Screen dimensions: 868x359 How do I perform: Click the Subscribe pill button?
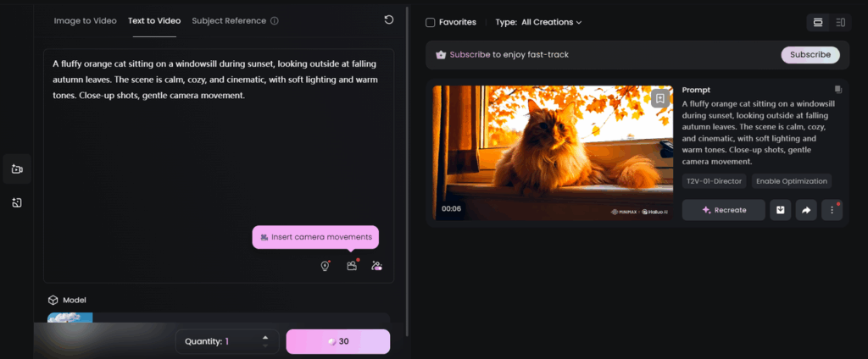[x=810, y=55]
